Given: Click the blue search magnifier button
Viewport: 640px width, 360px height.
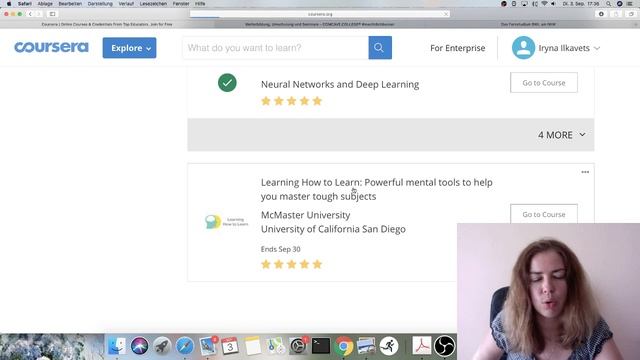Looking at the screenshot, I should 380,48.
